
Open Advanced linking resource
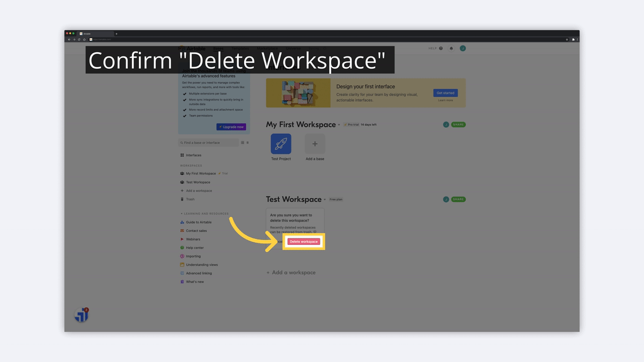(196, 273)
